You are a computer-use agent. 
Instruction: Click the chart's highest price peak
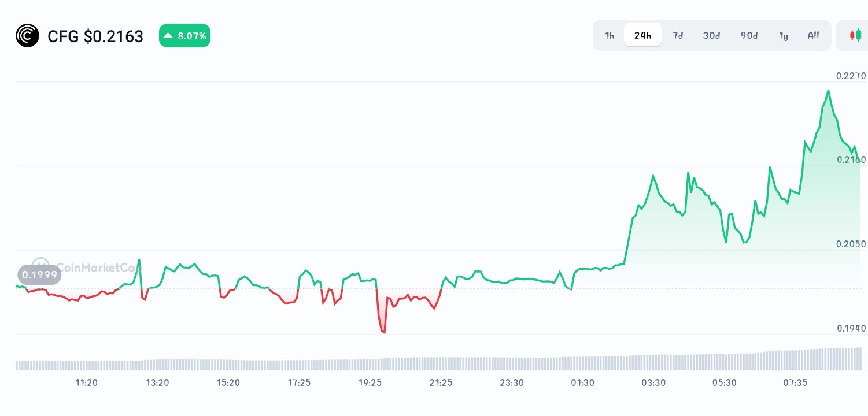829,91
